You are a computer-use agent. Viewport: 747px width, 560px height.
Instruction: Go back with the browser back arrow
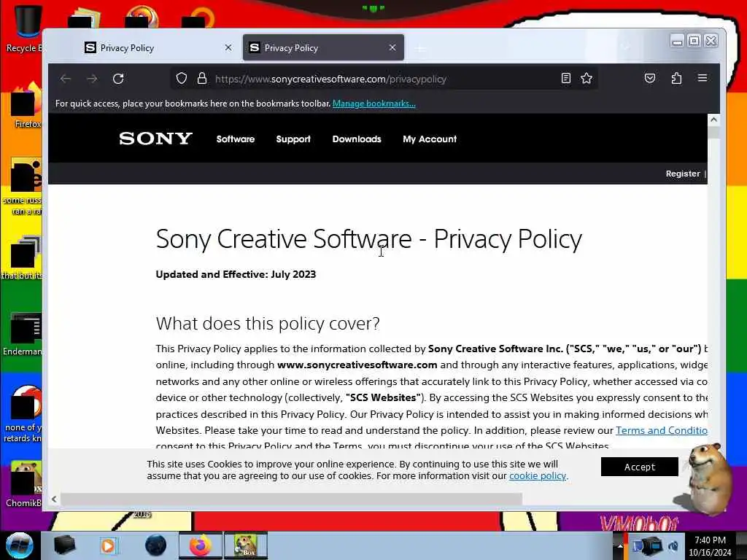tap(66, 79)
